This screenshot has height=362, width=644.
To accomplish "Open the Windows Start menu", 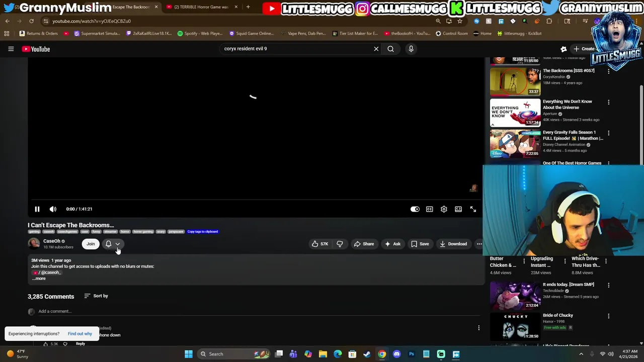I will coord(189,354).
